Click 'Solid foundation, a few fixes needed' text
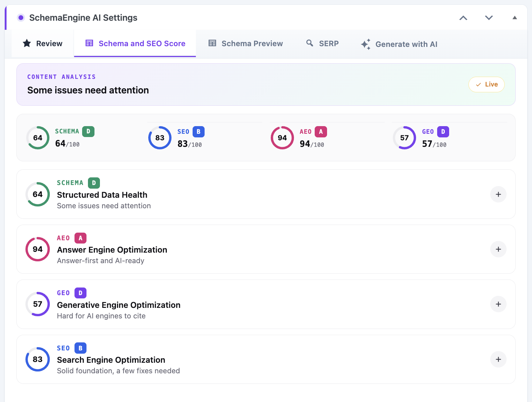The image size is (532, 402). (x=118, y=371)
